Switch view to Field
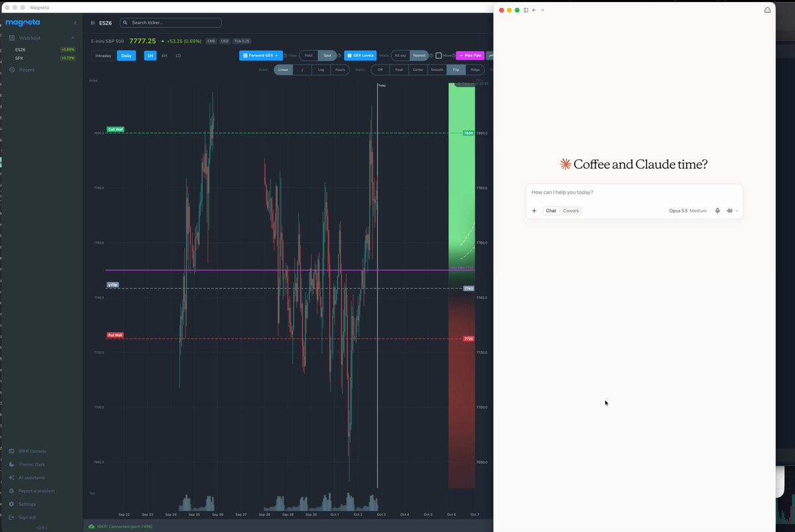Image resolution: width=795 pixels, height=532 pixels. click(308, 56)
